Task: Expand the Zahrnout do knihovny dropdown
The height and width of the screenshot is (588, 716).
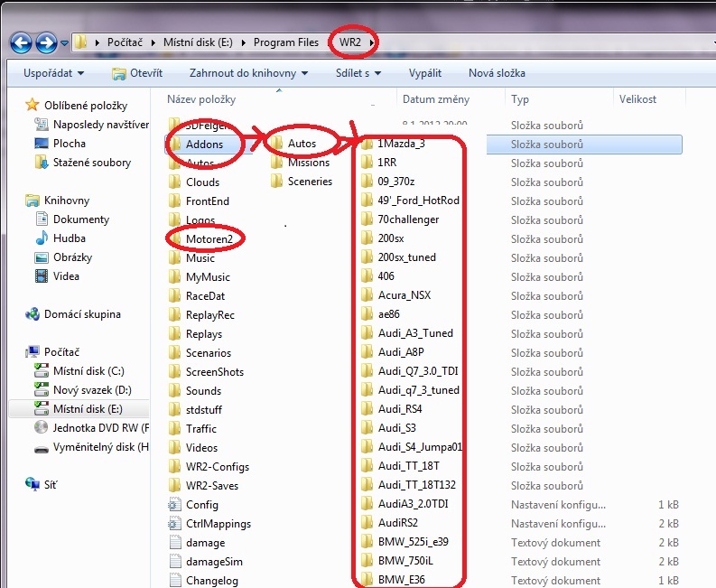Action: click(x=248, y=73)
